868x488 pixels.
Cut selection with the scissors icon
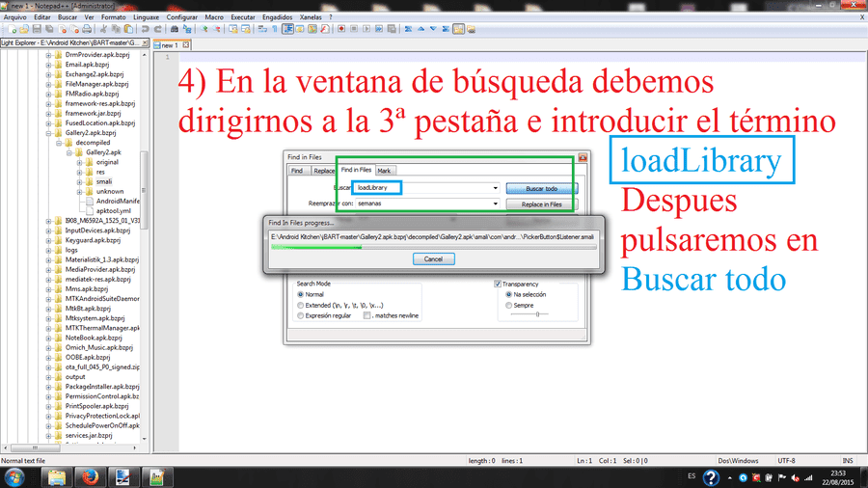pos(103,29)
